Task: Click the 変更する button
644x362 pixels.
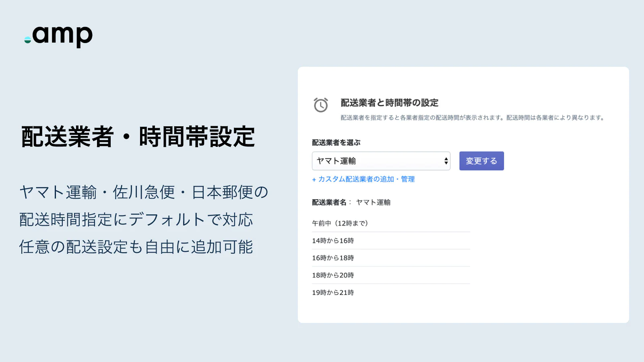Action: point(481,161)
